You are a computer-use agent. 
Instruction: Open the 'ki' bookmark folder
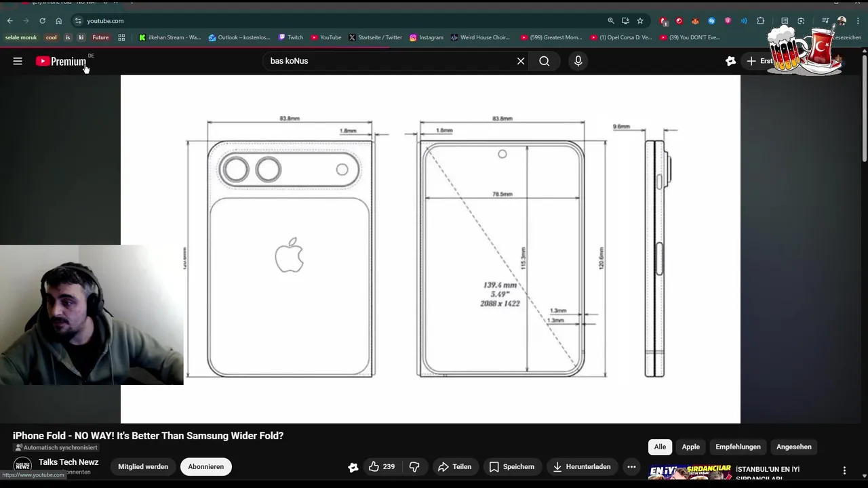click(81, 37)
